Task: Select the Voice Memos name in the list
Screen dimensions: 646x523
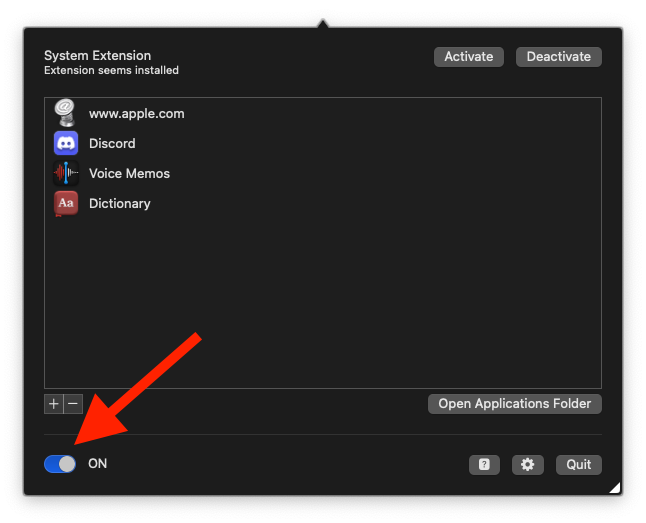Action: (x=129, y=173)
